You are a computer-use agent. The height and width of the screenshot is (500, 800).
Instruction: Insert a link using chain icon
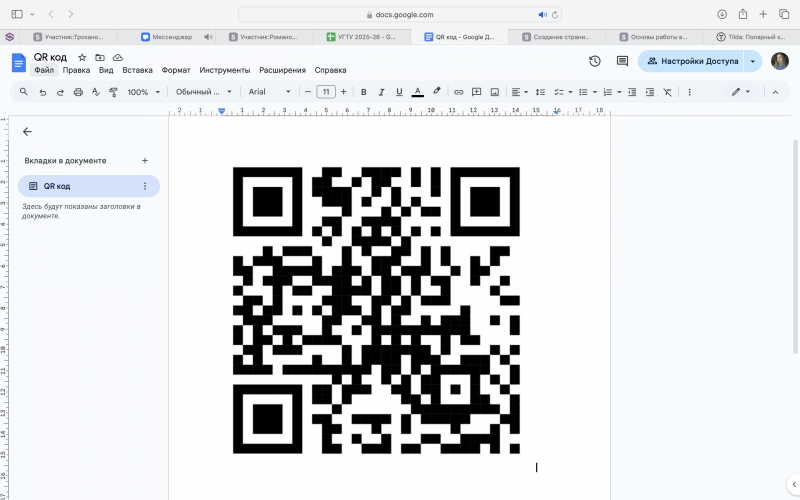pyautogui.click(x=459, y=92)
